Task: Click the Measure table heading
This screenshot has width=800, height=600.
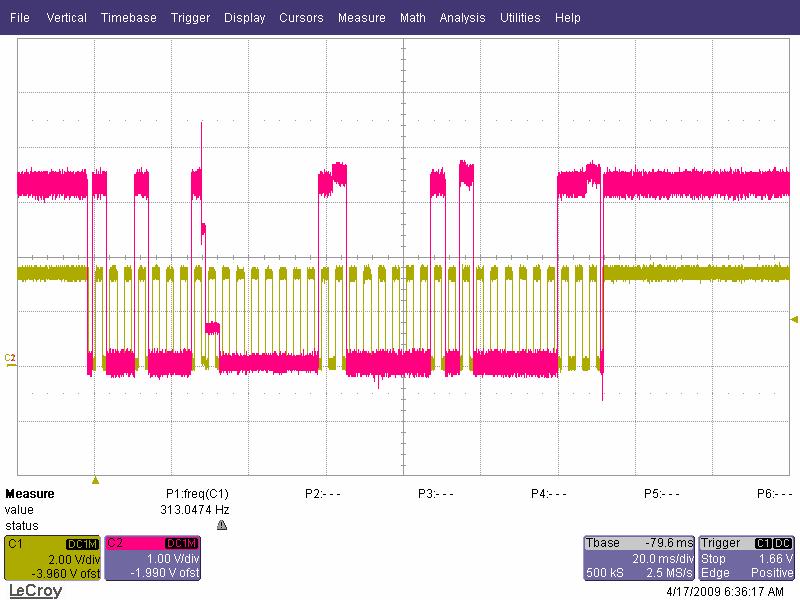Action: 30,494
